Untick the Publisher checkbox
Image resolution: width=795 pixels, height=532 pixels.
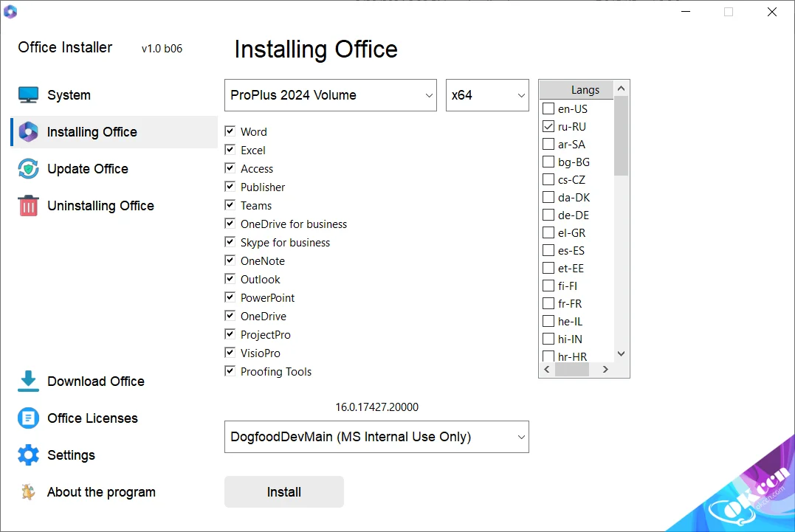pyautogui.click(x=230, y=187)
